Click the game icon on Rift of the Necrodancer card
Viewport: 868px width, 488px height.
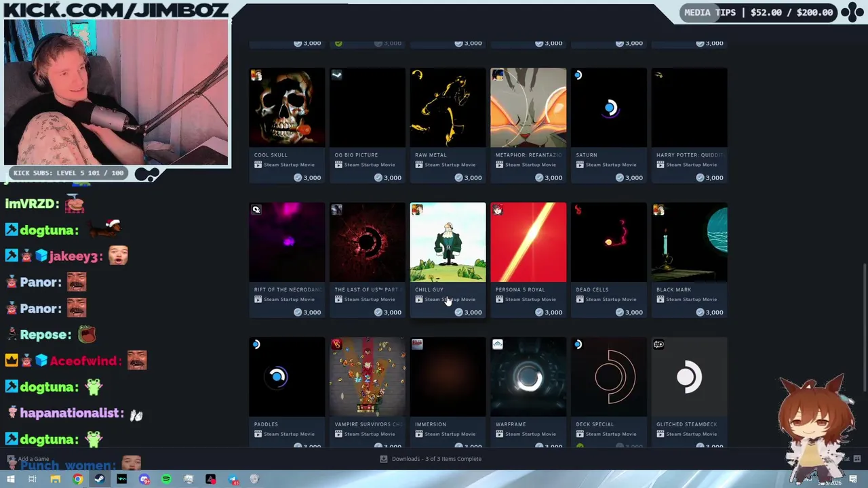256,210
